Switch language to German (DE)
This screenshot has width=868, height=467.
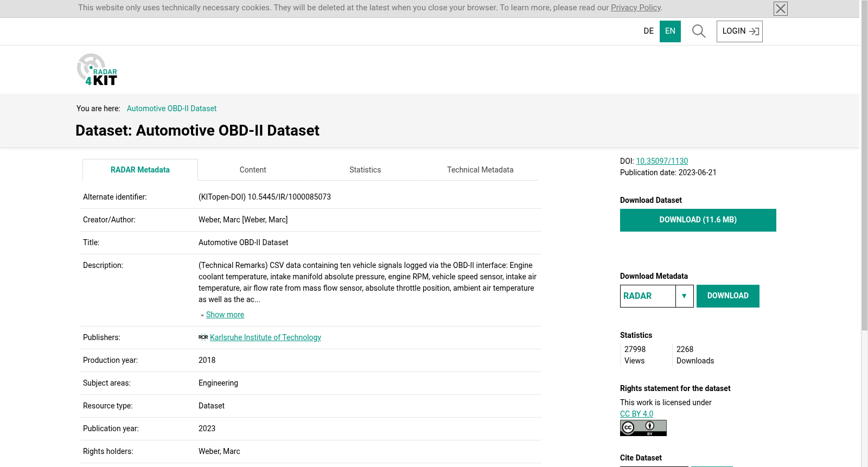tap(649, 31)
